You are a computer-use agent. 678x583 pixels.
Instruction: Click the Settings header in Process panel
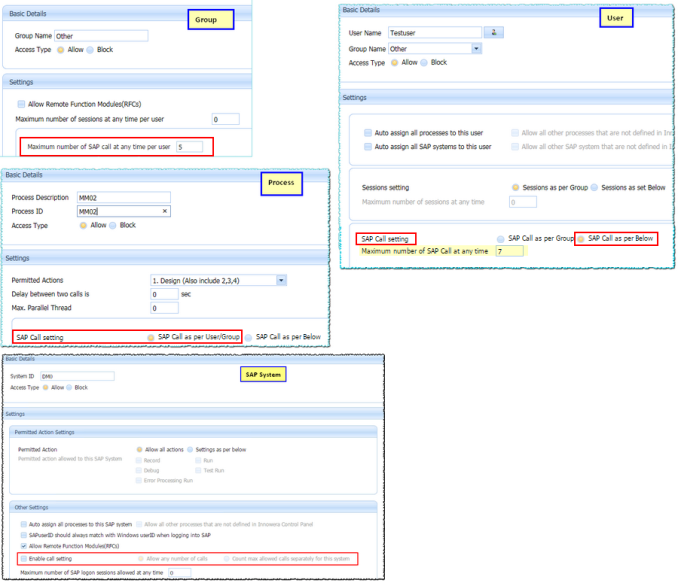(166, 258)
